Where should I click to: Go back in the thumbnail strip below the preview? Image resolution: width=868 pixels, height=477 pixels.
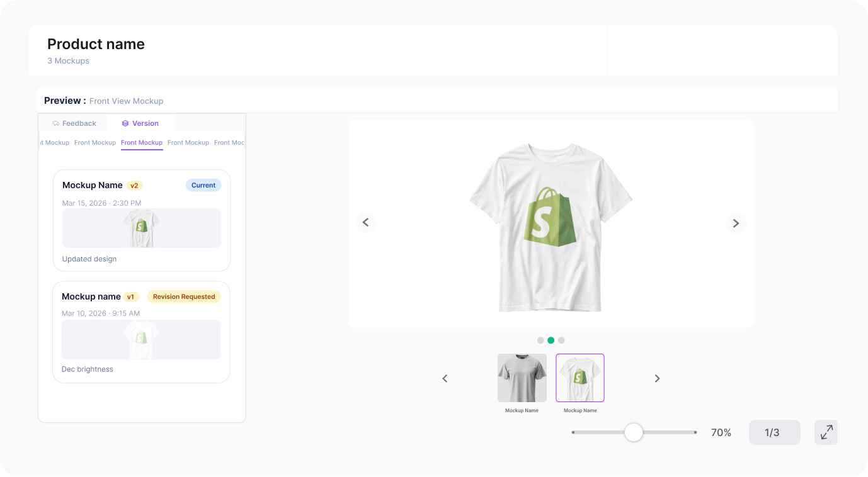click(x=445, y=378)
